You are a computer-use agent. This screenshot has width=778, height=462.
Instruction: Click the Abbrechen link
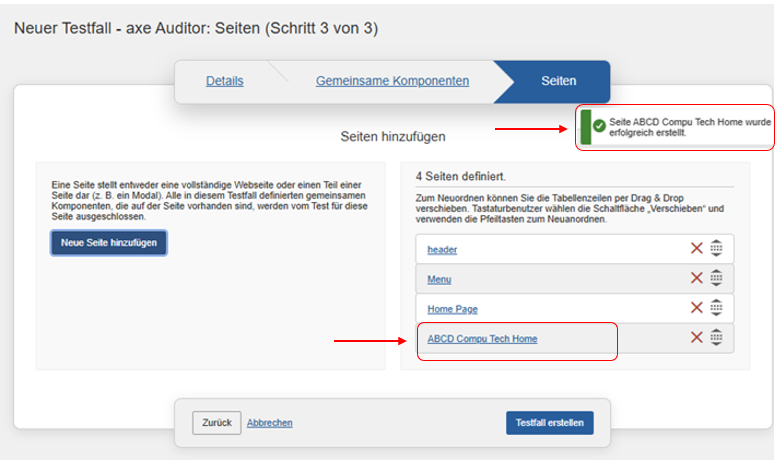[x=270, y=423]
